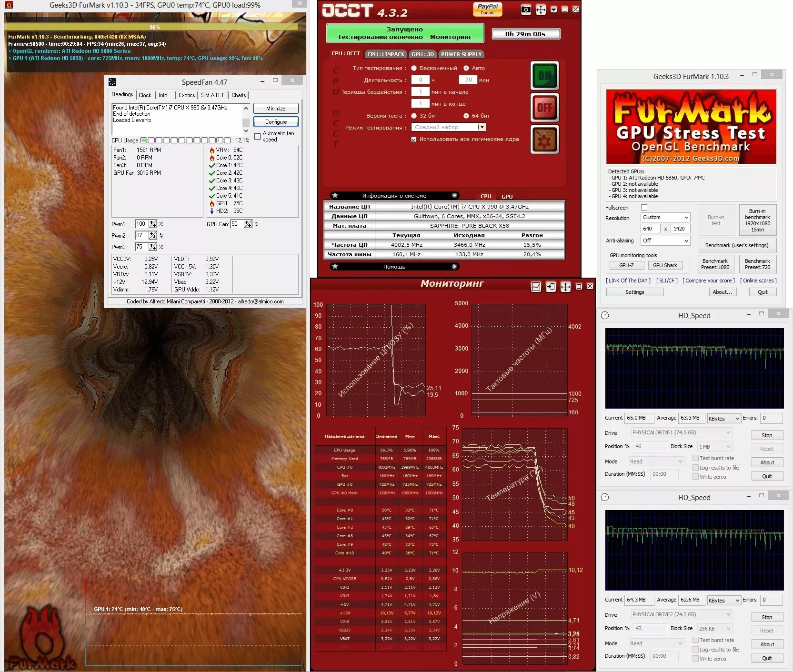Click Stop button for PHYSICALDRIVE1 test
Screen dimensions: 793x672
coord(767,435)
